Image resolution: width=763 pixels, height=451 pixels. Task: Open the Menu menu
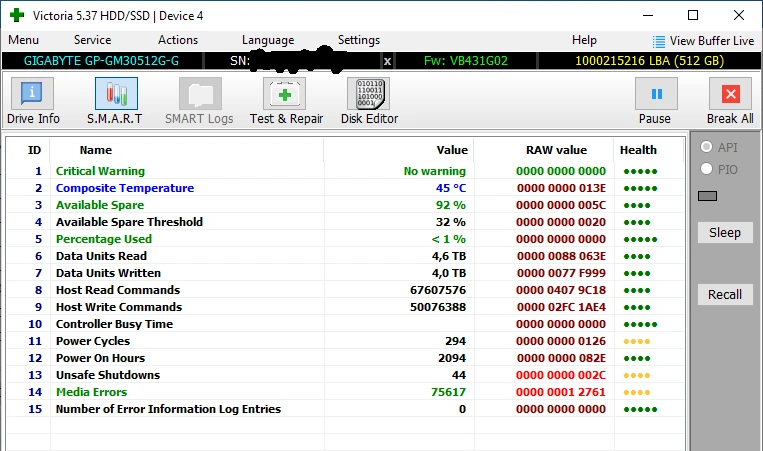coord(23,40)
